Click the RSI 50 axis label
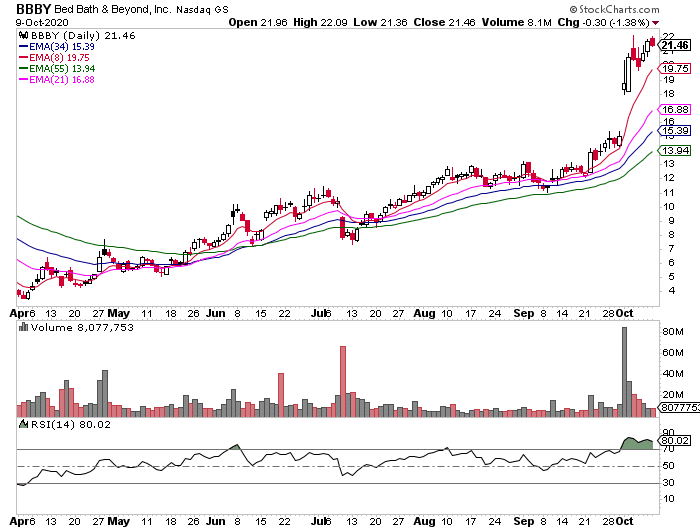Image resolution: width=700 pixels, height=530 pixels. (x=668, y=466)
